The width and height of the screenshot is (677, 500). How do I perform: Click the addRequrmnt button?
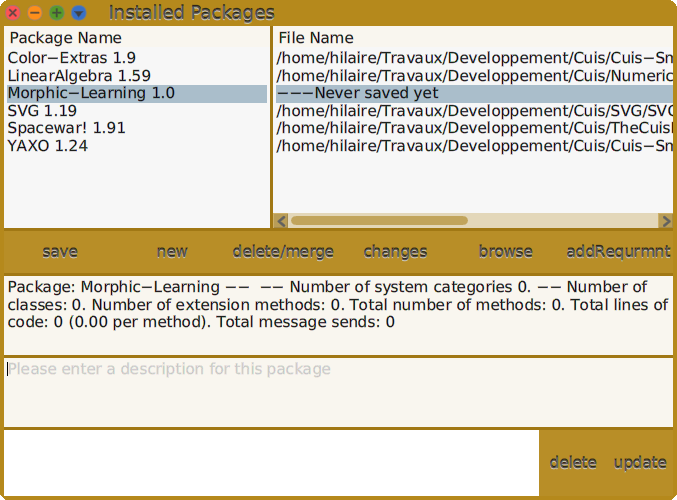coord(618,252)
